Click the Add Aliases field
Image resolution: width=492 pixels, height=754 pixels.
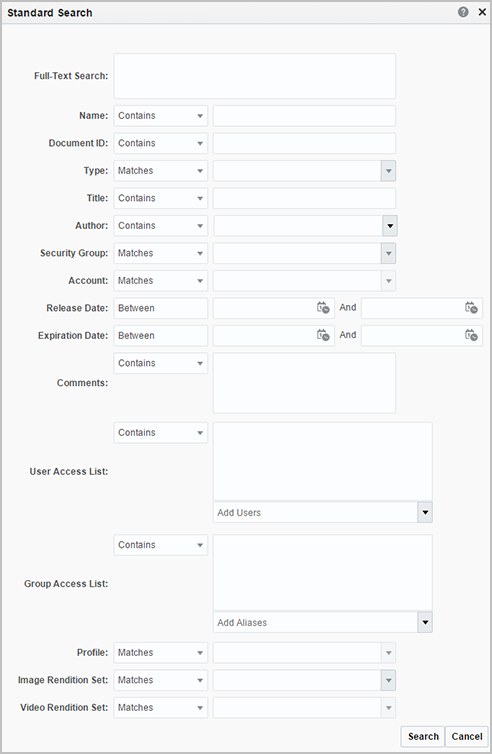click(315, 622)
